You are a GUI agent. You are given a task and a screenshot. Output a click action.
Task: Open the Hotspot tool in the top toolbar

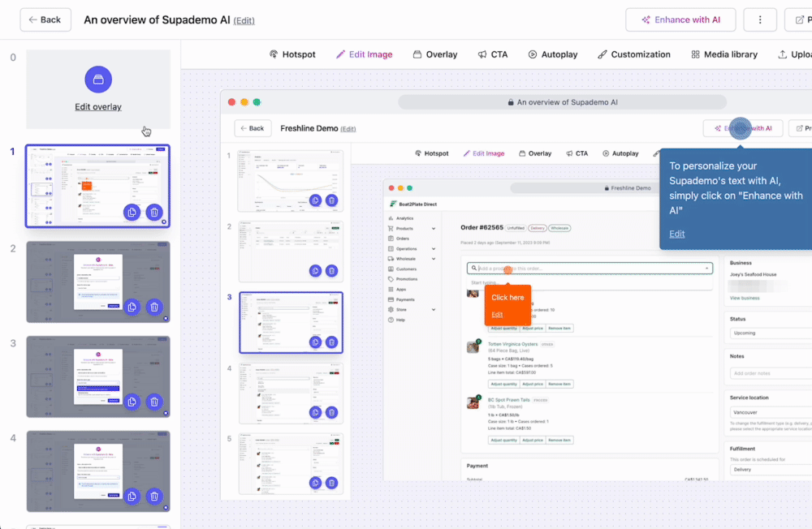292,54
